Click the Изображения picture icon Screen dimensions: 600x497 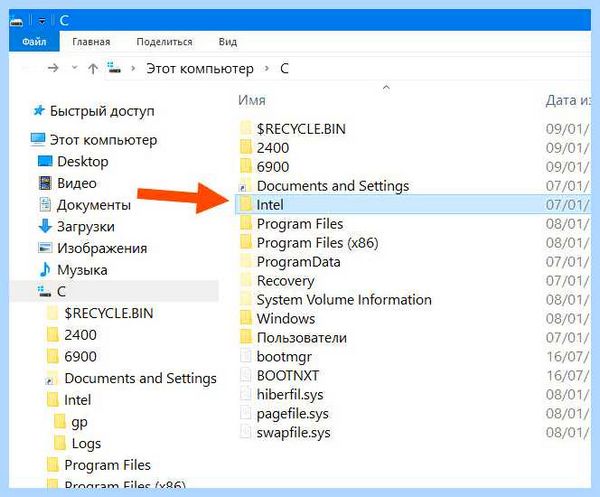(x=45, y=248)
